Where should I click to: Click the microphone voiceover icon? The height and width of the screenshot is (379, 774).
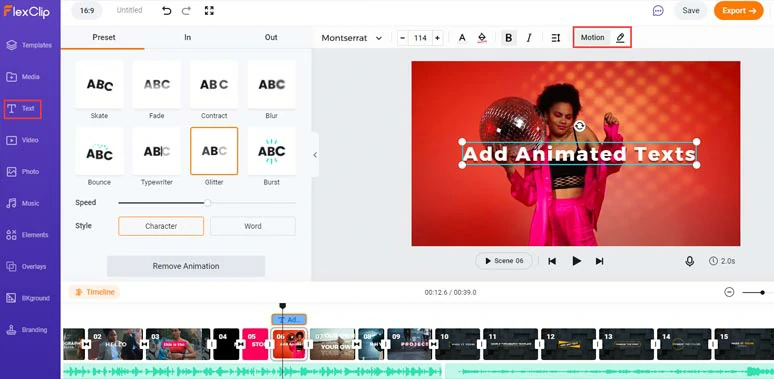pyautogui.click(x=690, y=261)
